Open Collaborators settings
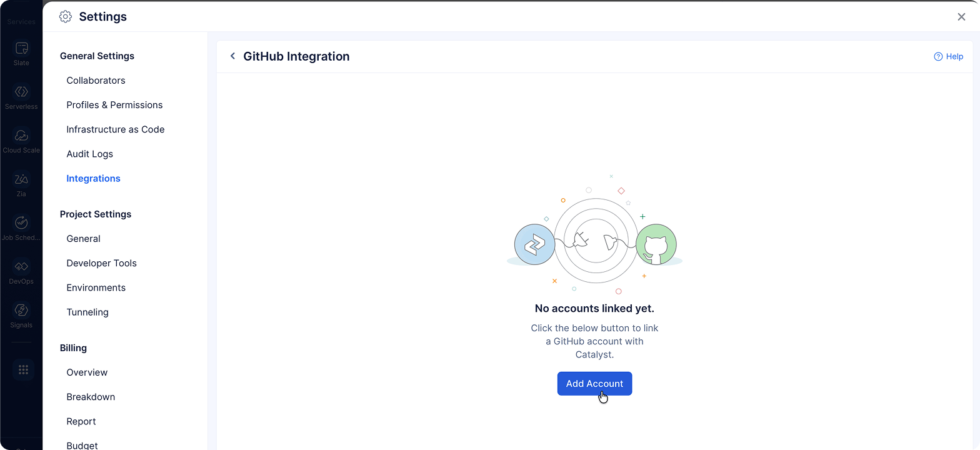The height and width of the screenshot is (450, 980). tap(96, 81)
